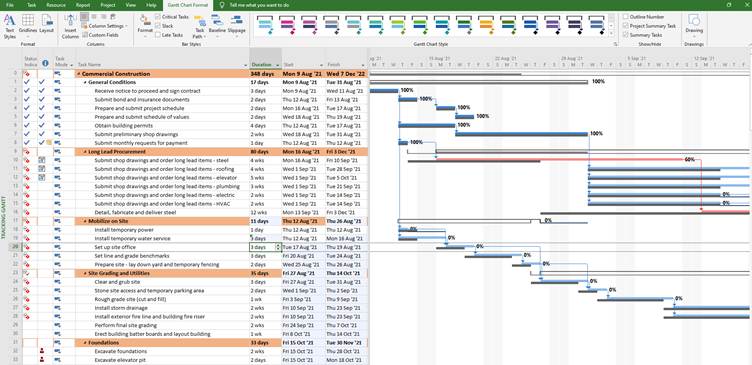Collapse the Long Lead Procurement summary task
The height and width of the screenshot is (365, 752).
pos(85,152)
